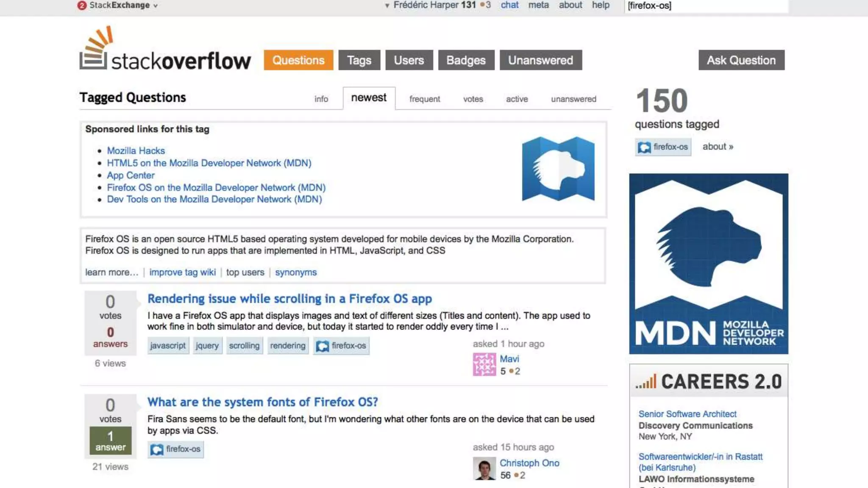This screenshot has width=868, height=488.
Task: Open 'Rendering issue while scrolling' question
Action: 289,299
